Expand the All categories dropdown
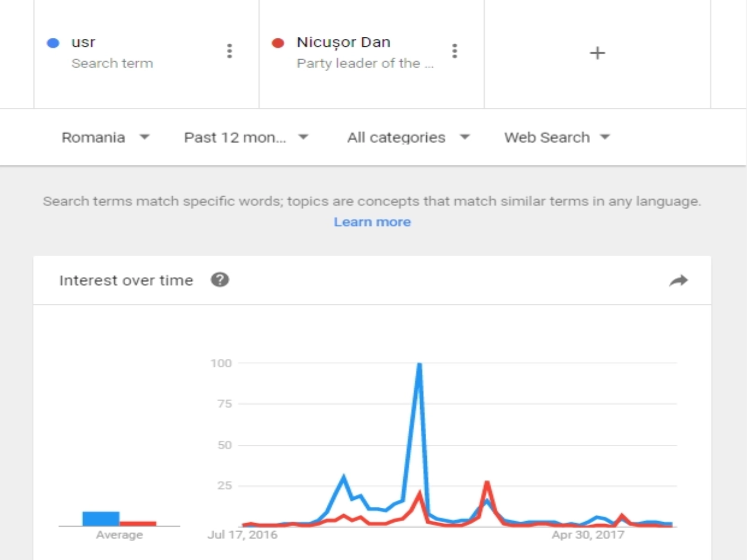The height and width of the screenshot is (560, 747). click(408, 137)
